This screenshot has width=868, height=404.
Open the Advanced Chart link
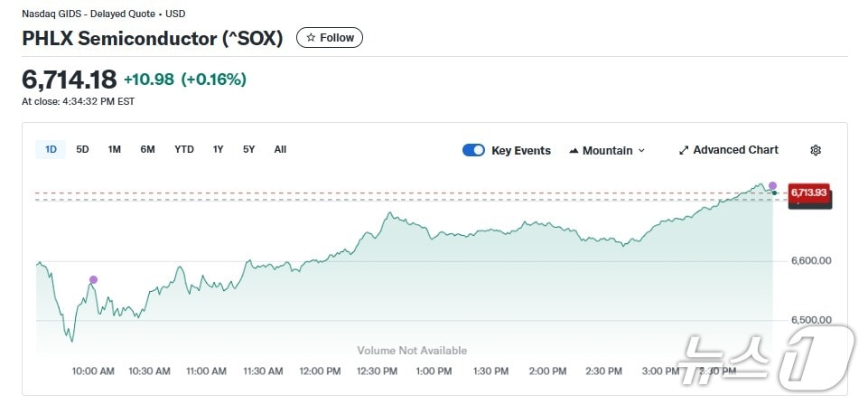(x=735, y=150)
